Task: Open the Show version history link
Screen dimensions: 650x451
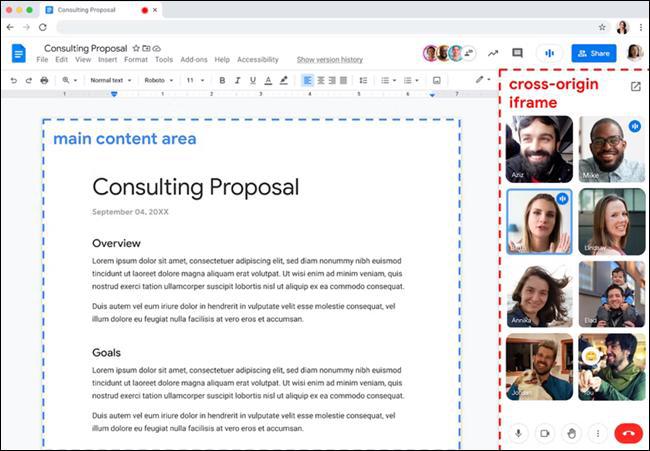Action: point(329,60)
